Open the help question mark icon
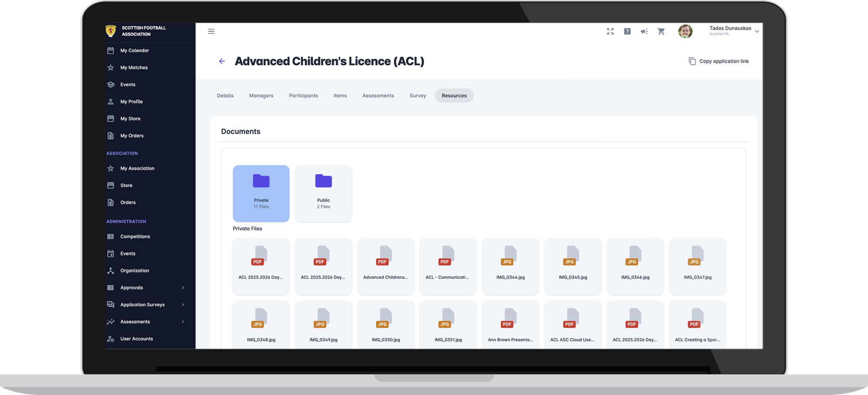Image resolution: width=868 pixels, height=395 pixels. click(627, 32)
